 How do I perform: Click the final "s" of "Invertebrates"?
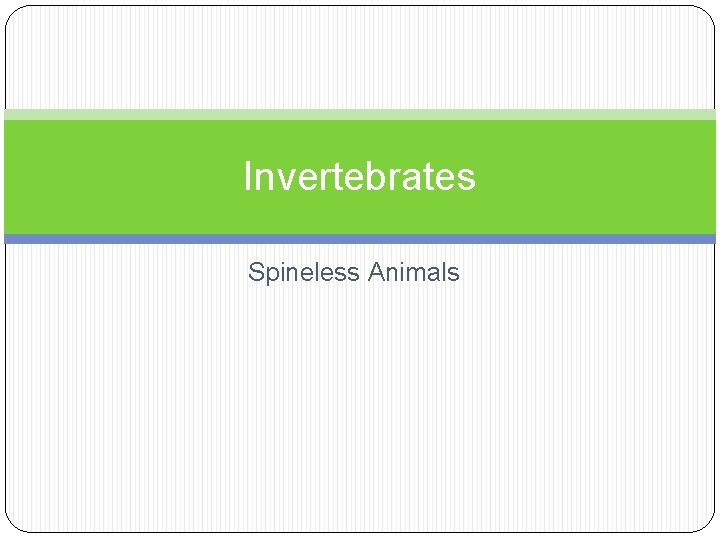[x=467, y=179]
